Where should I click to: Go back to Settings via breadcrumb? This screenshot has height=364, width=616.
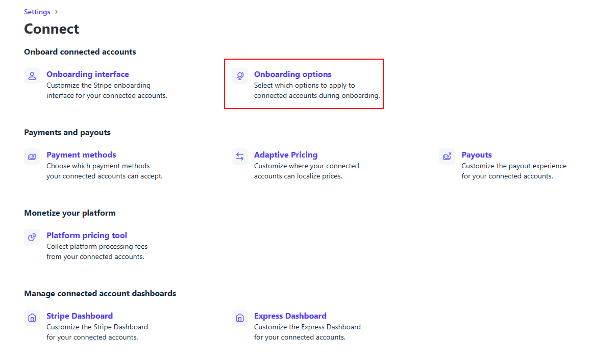coord(37,12)
